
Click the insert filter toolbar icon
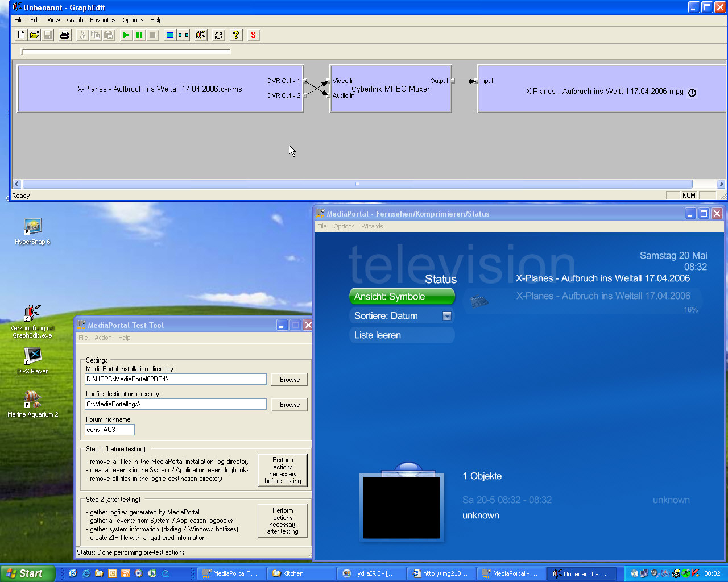pos(170,35)
